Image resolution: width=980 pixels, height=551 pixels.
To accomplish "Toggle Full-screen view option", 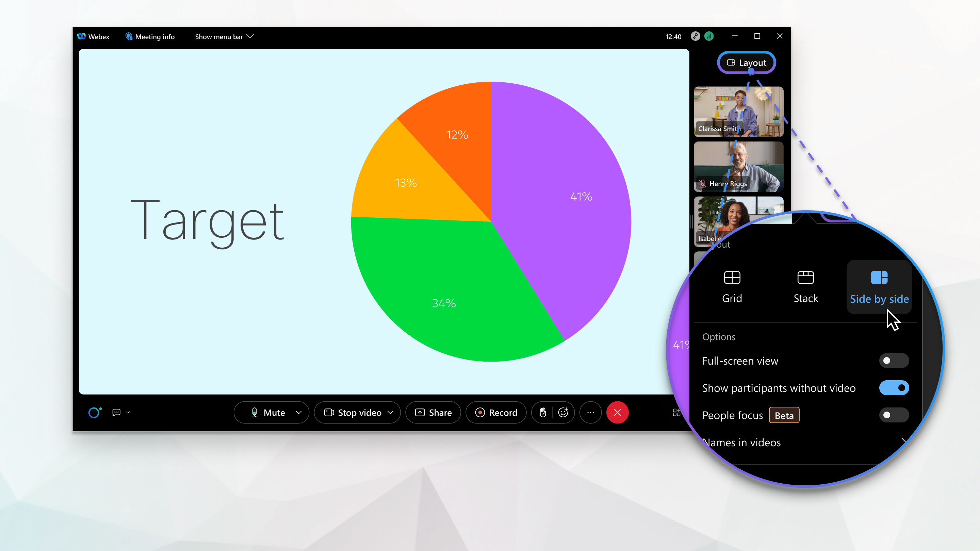I will coord(893,361).
